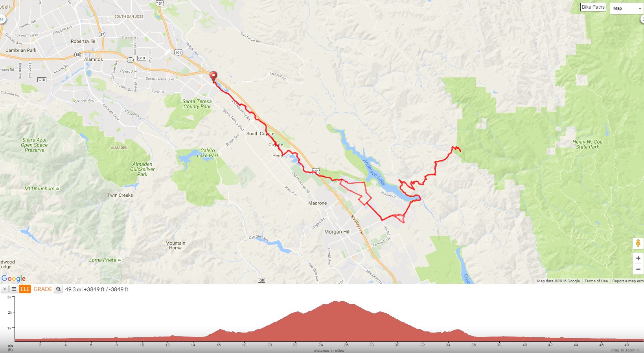
Task: Switch chart to ELE elevation view
Action: pyautogui.click(x=25, y=289)
